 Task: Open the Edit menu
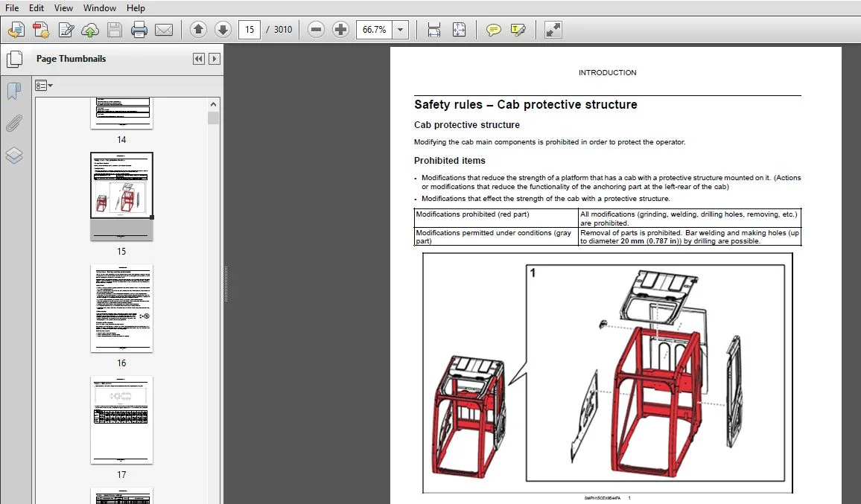36,7
